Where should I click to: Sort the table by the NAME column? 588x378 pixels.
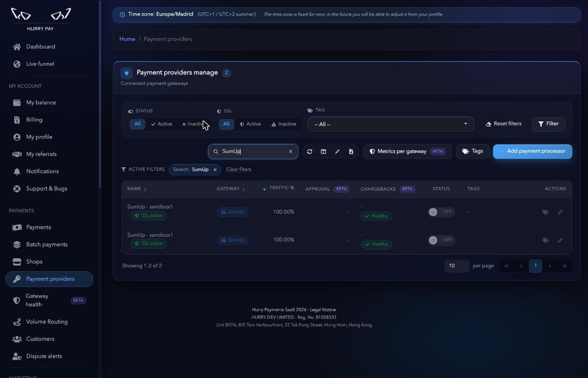coord(137,189)
